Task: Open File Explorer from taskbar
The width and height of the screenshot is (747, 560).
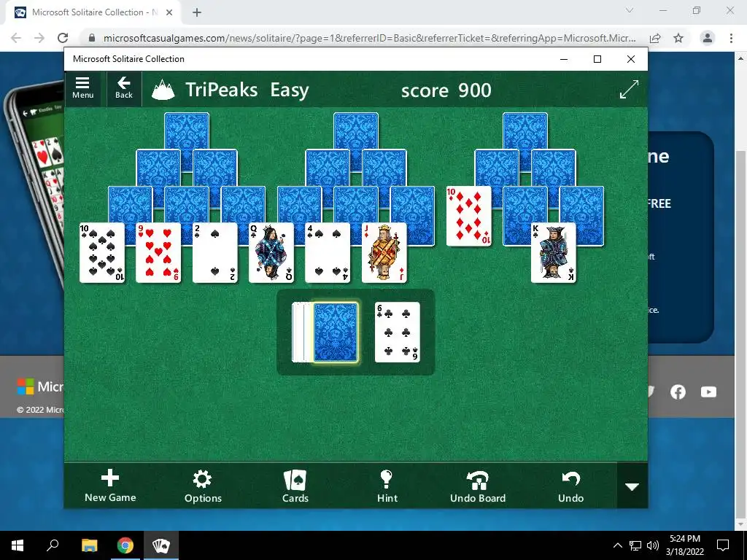Action: [89, 545]
